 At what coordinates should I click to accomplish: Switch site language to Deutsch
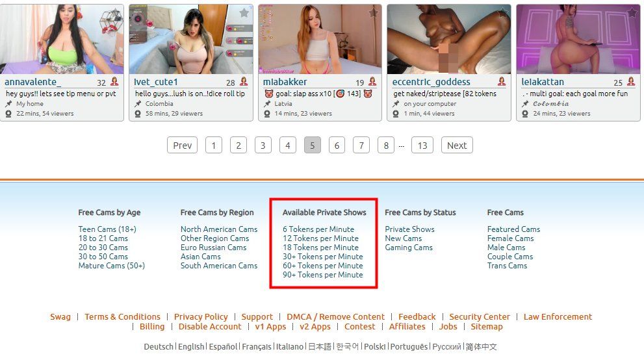coord(159,346)
